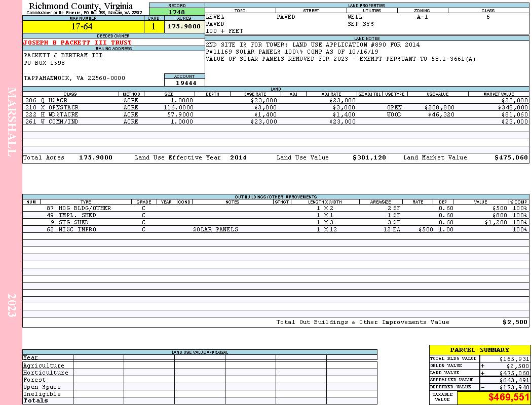
Task: Click the 210 X OPNSTACR land class
Action: click(52, 107)
